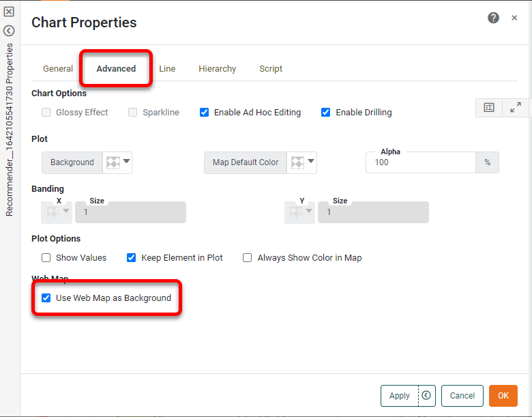Switch to the General tab

tap(58, 69)
